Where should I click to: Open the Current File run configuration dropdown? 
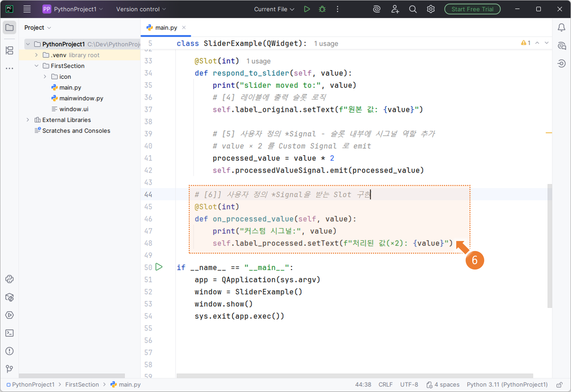(274, 9)
